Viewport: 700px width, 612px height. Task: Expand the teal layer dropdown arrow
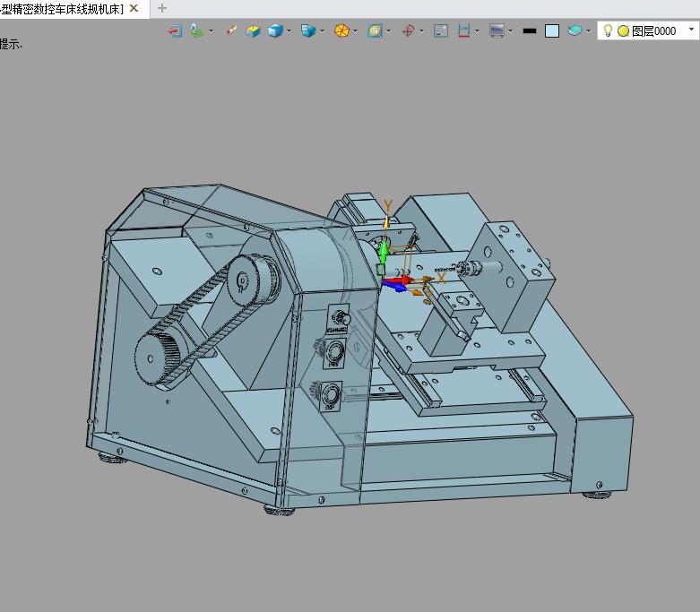(588, 31)
